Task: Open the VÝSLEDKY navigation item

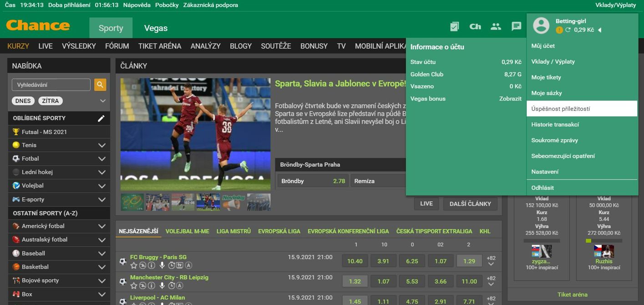Action: tap(79, 46)
